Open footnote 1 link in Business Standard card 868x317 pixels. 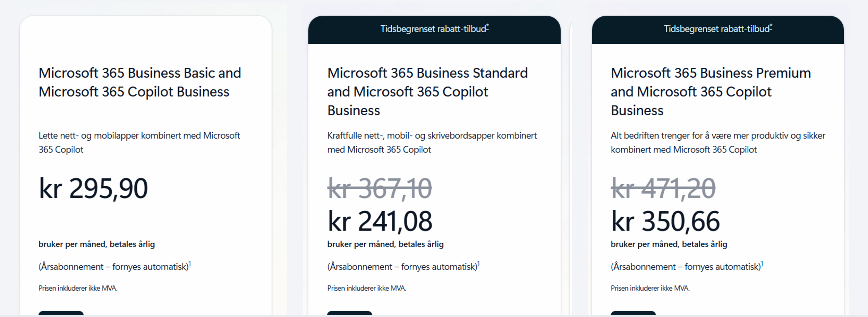pos(478,265)
